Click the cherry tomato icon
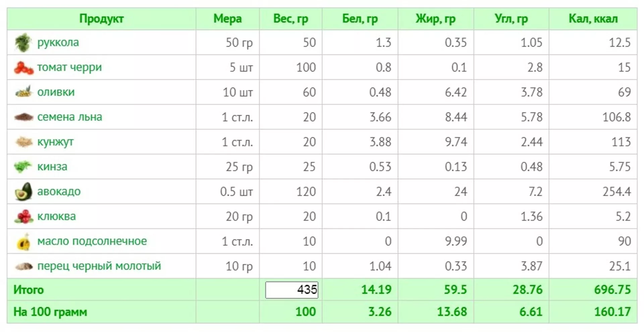The height and width of the screenshot is (332, 644). click(x=23, y=68)
